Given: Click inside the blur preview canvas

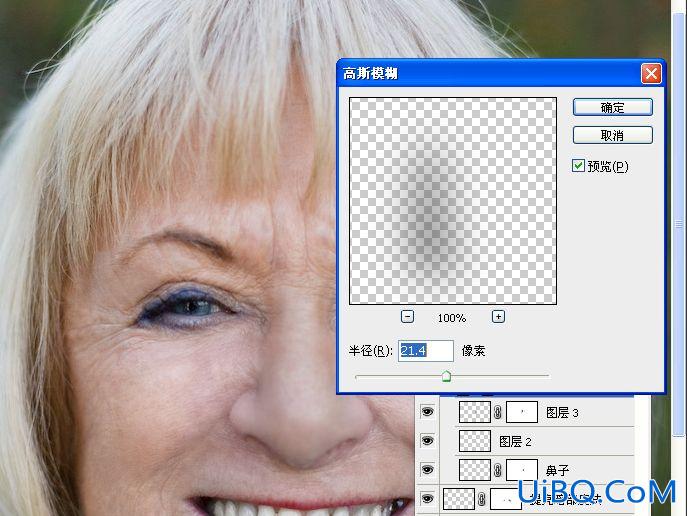Looking at the screenshot, I should pyautogui.click(x=453, y=201).
